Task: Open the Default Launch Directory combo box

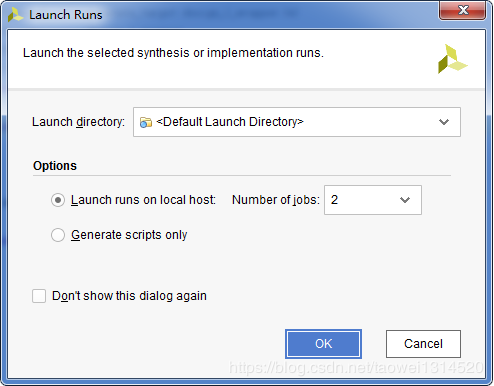Action: click(297, 122)
